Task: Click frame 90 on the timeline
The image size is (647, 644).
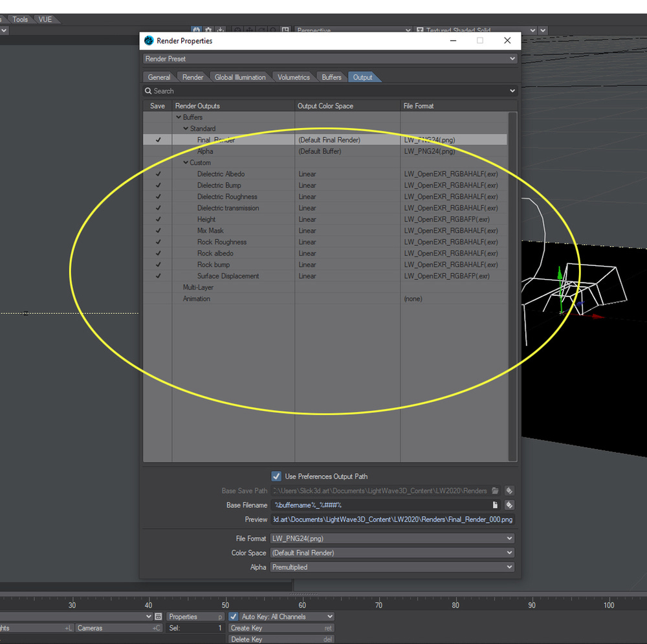Action: [532, 605]
